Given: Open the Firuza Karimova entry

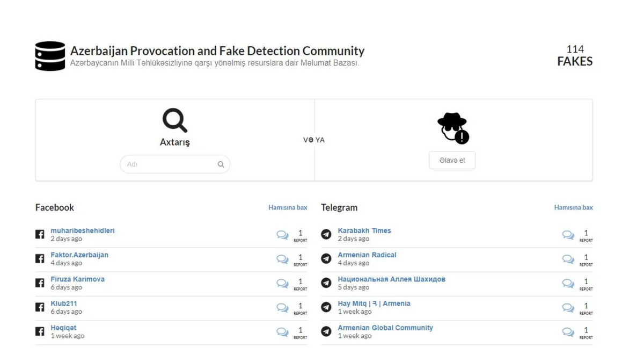Looking at the screenshot, I should (x=78, y=279).
